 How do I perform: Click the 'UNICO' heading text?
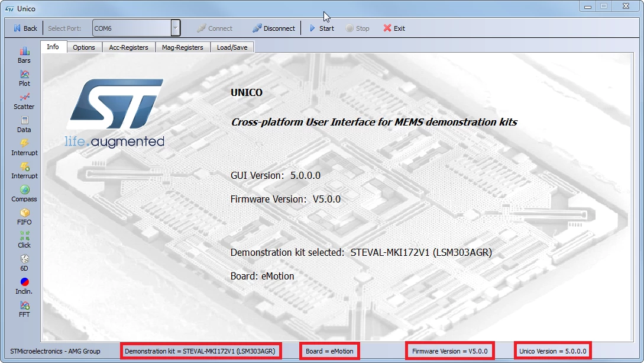coord(247,92)
